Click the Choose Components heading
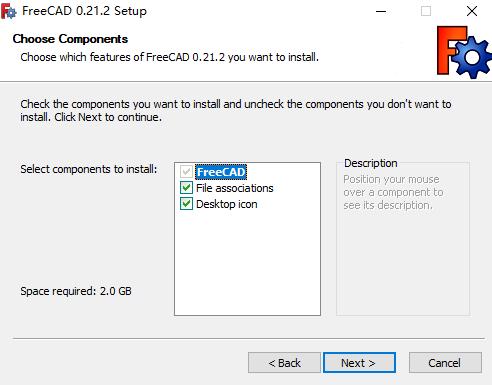 tap(70, 39)
